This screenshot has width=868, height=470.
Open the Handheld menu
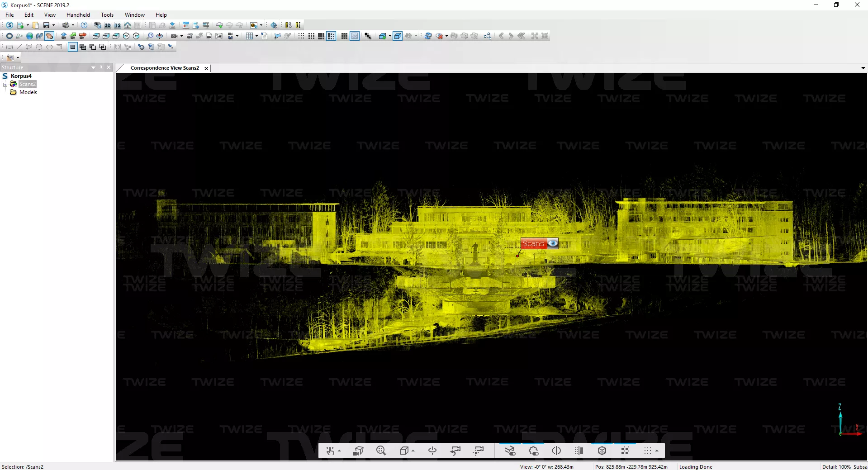point(78,15)
